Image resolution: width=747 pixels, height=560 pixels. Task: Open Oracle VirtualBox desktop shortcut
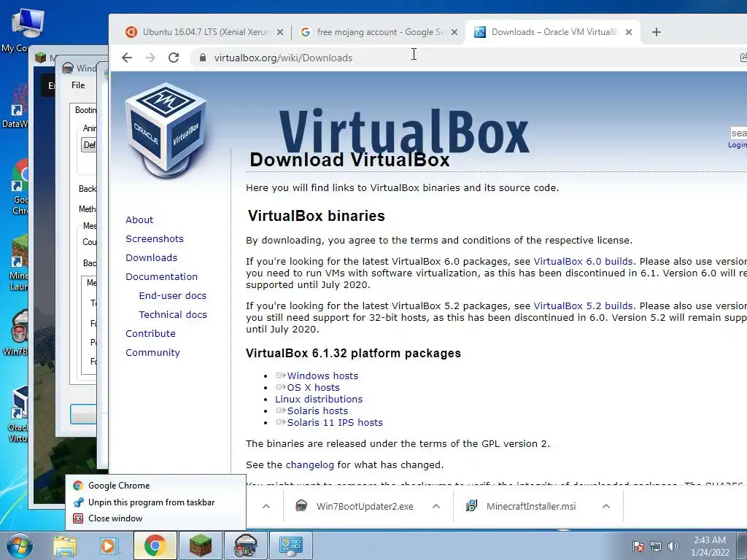(x=18, y=414)
